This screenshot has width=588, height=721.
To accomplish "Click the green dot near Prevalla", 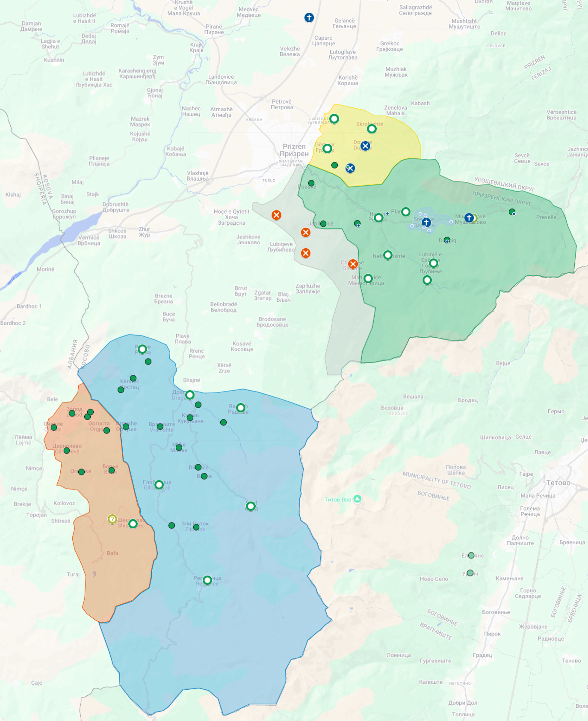I will click(x=512, y=212).
